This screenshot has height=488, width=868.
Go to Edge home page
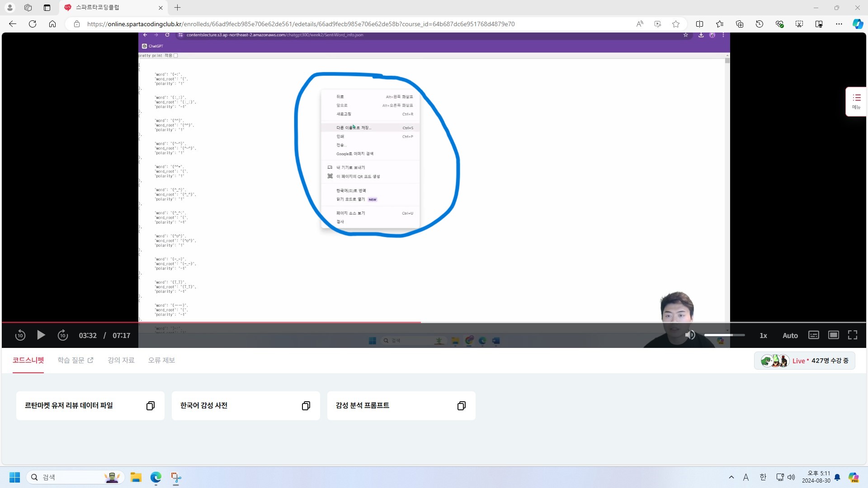(x=52, y=24)
